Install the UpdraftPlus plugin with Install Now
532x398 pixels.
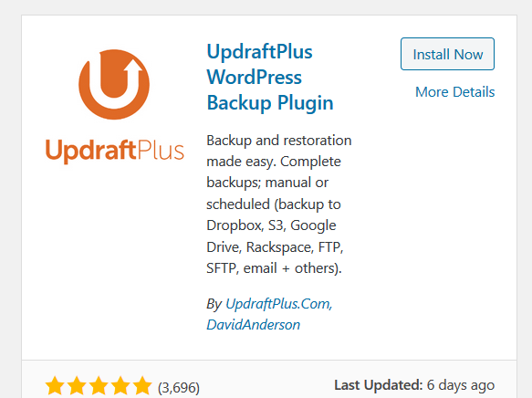[x=447, y=54]
